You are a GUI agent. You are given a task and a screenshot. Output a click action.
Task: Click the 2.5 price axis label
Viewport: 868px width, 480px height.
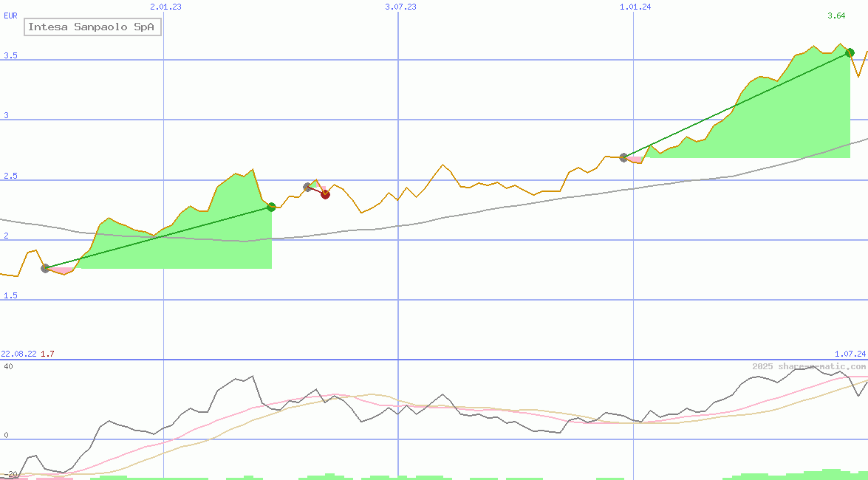(10, 176)
